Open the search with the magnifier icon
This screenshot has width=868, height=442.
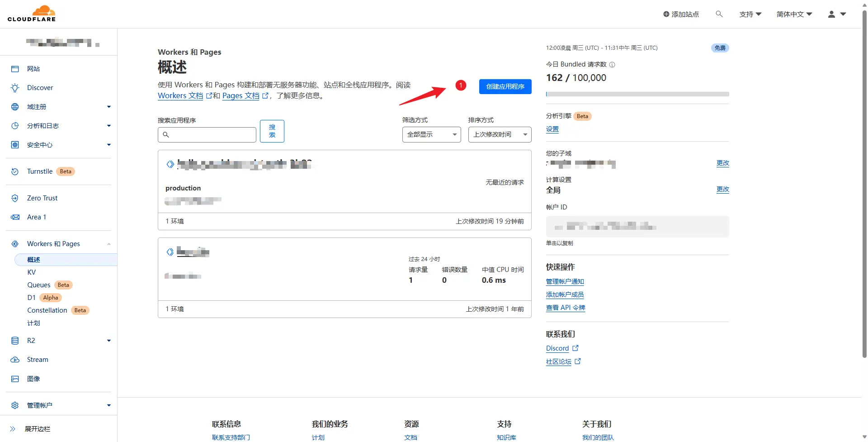(x=719, y=14)
